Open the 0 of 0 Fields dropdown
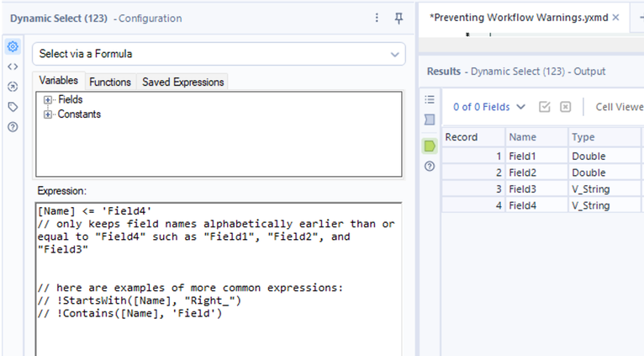 click(x=488, y=107)
